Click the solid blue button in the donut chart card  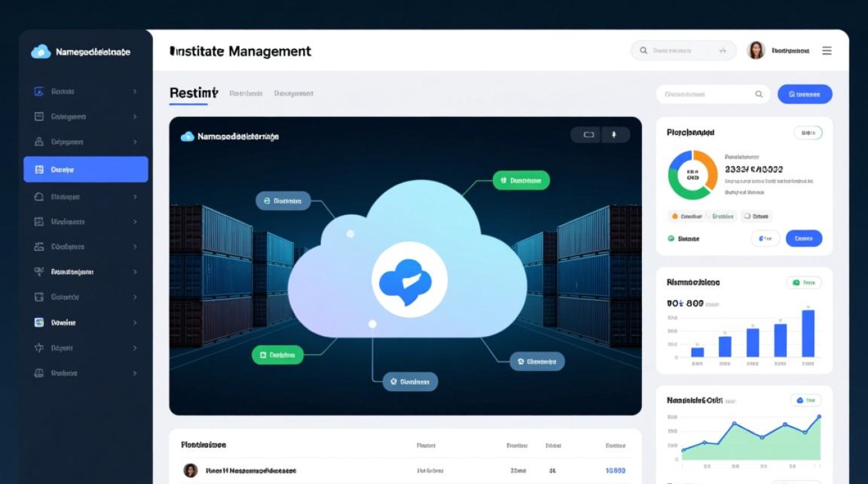pos(803,239)
